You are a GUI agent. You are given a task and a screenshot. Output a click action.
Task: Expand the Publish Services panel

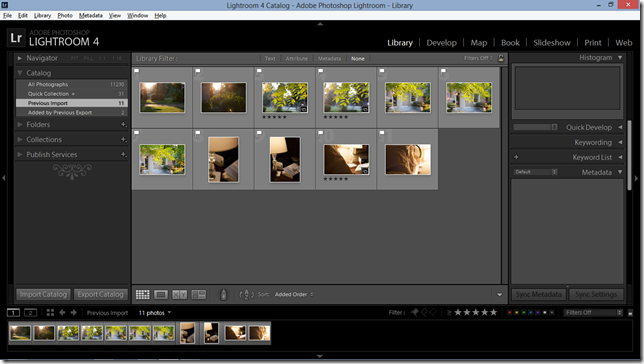coord(20,154)
